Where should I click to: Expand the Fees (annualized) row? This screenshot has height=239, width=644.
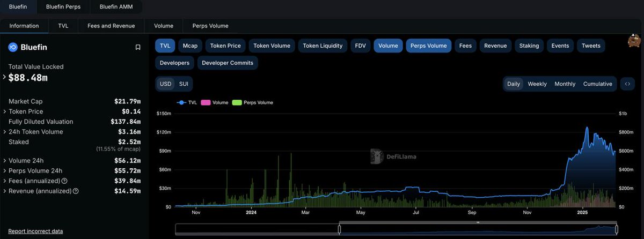5,181
